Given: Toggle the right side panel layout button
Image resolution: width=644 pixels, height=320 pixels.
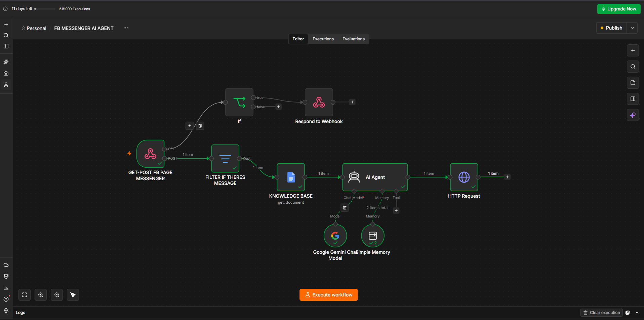Looking at the screenshot, I should tap(633, 99).
